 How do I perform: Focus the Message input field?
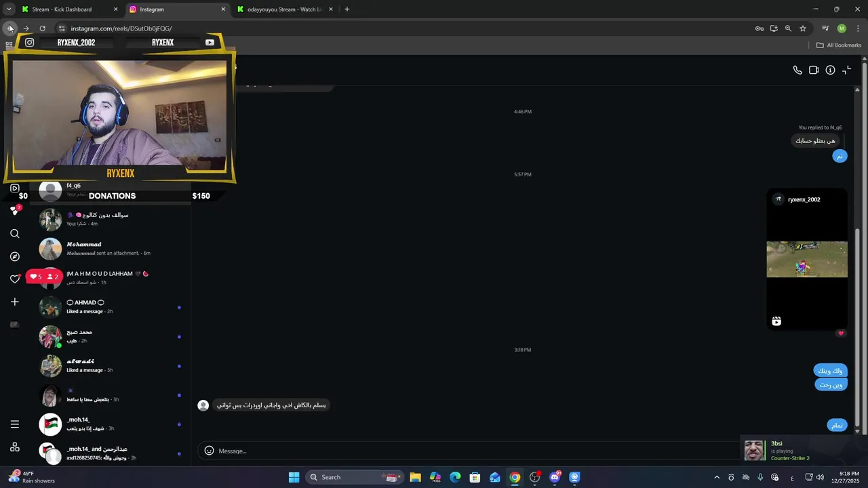[475, 451]
